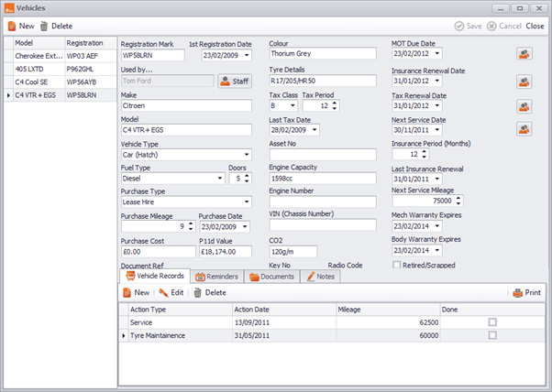Tick Done checkbox for Tyre Maintainence record
Viewport: 552px width, 392px height.
492,335
